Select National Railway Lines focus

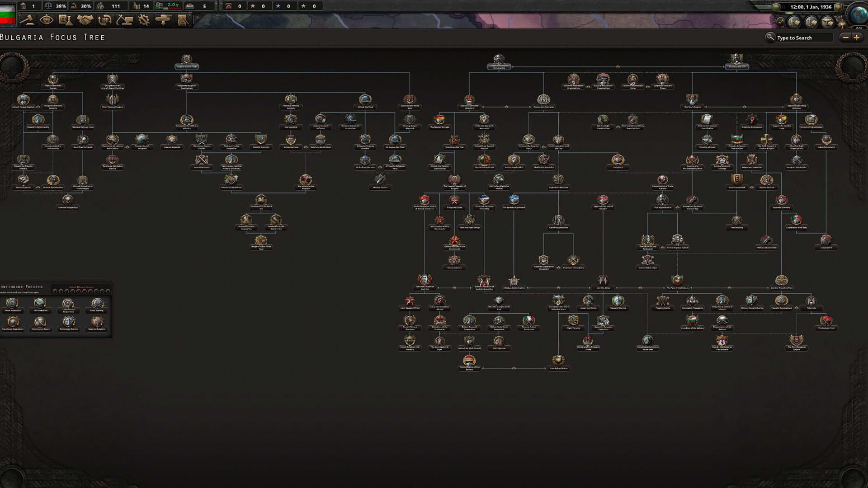(x=83, y=122)
